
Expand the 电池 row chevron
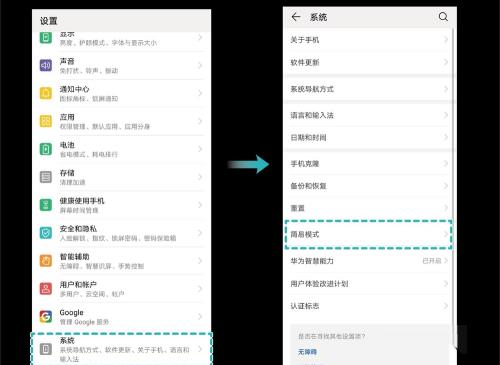(x=200, y=149)
